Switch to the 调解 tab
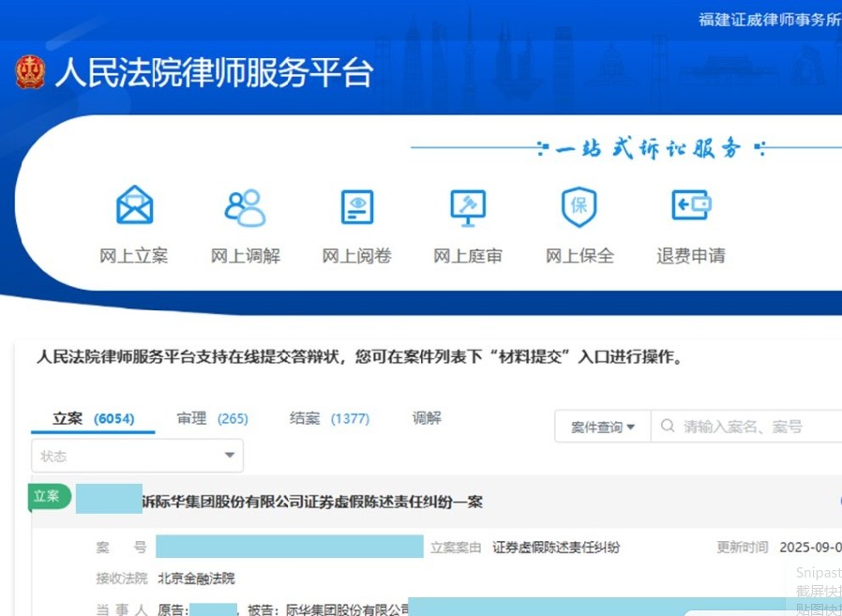This screenshot has height=616, width=842. (427, 418)
